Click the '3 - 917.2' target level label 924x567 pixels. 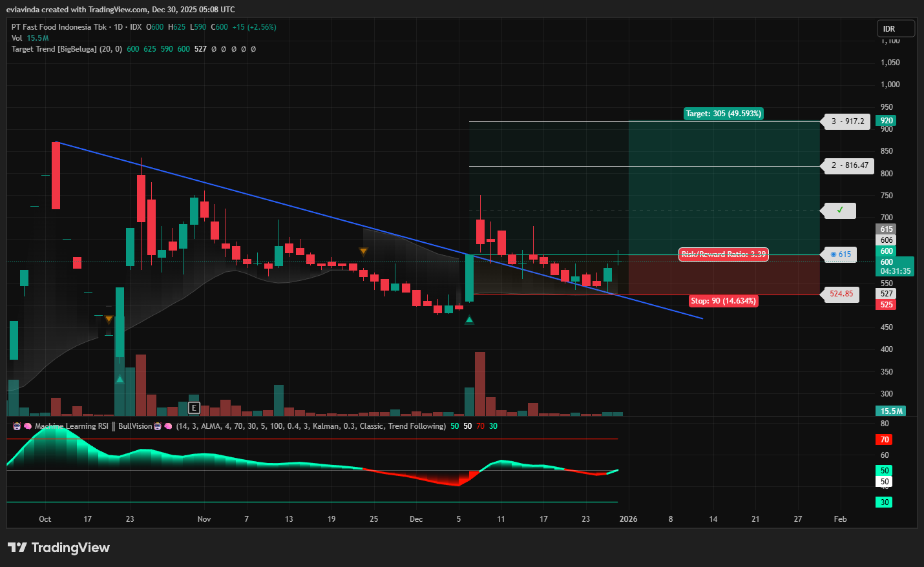[847, 121]
